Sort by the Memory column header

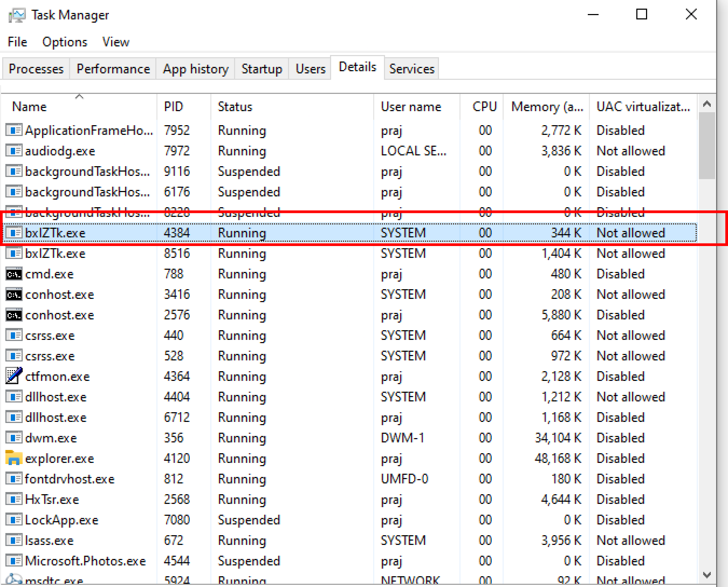pos(546,106)
